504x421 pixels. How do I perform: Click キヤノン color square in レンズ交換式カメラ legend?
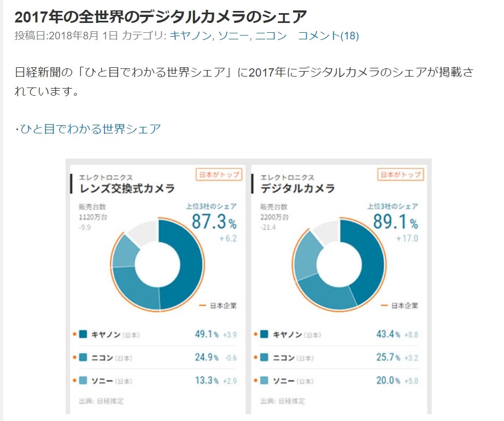point(83,334)
